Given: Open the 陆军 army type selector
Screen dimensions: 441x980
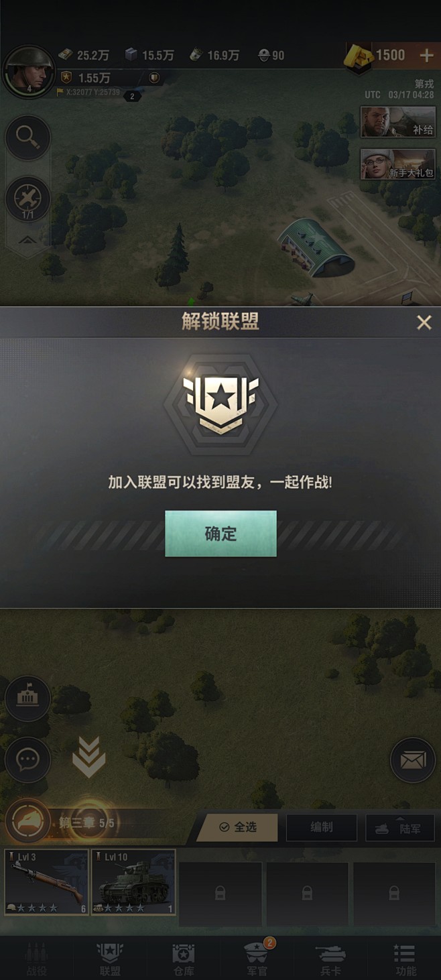Looking at the screenshot, I should [x=399, y=827].
